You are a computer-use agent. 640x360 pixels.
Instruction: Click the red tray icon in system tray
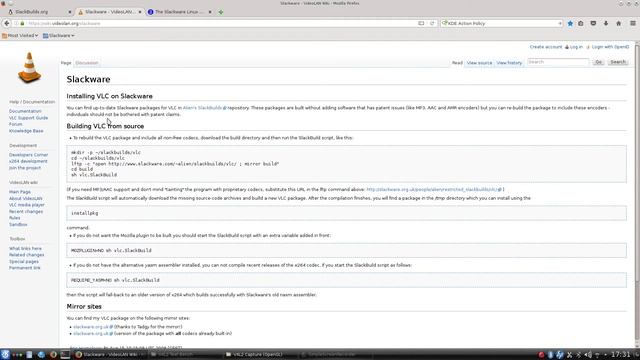(541, 355)
